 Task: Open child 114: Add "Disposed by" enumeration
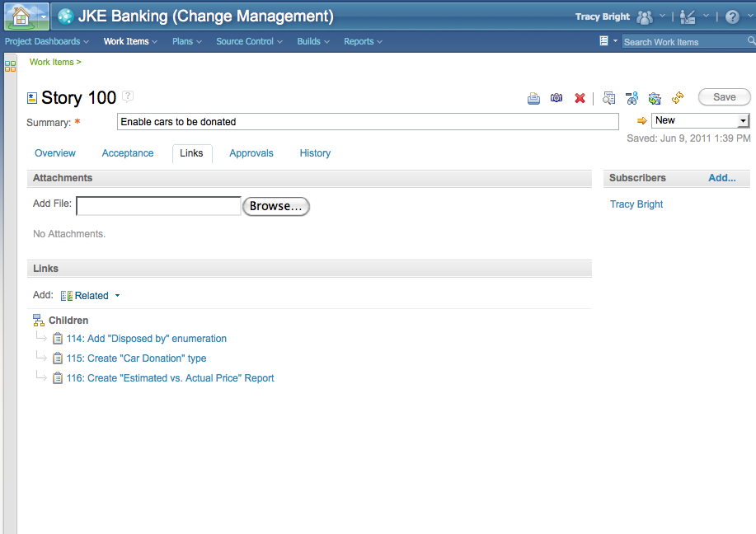147,339
